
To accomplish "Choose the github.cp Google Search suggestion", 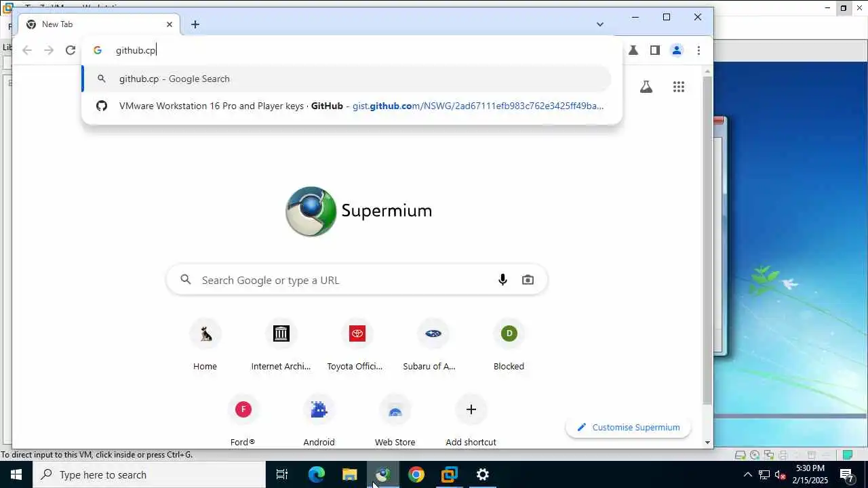I will 347,79.
